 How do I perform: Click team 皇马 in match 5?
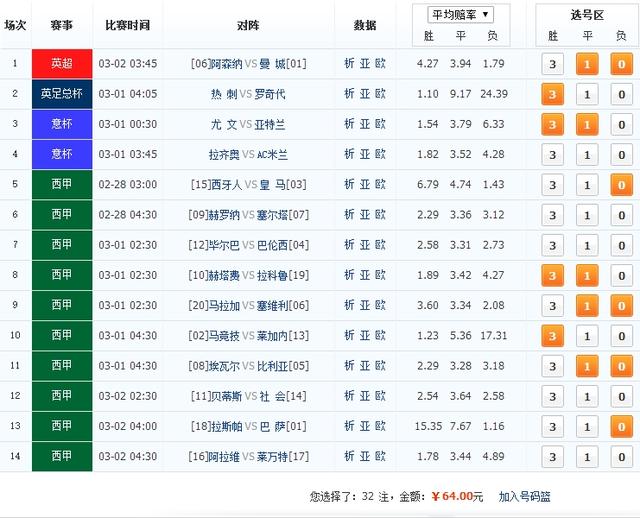[x=272, y=185]
